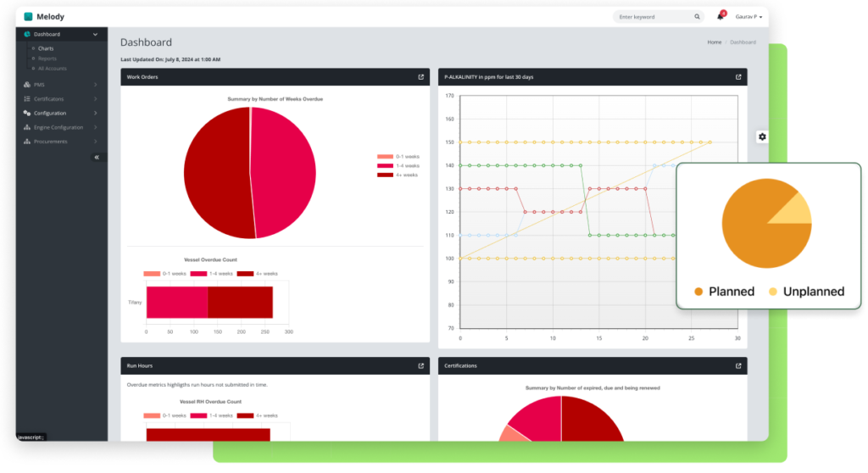Toggle 1-4 weeks in Vessel RH Overdue legend
The image size is (868, 473).
(211, 415)
